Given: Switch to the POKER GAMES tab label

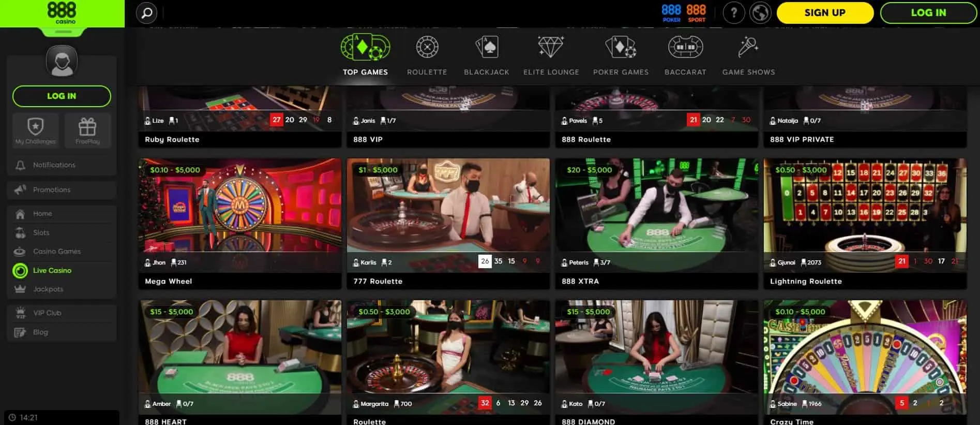Looking at the screenshot, I should [x=621, y=72].
